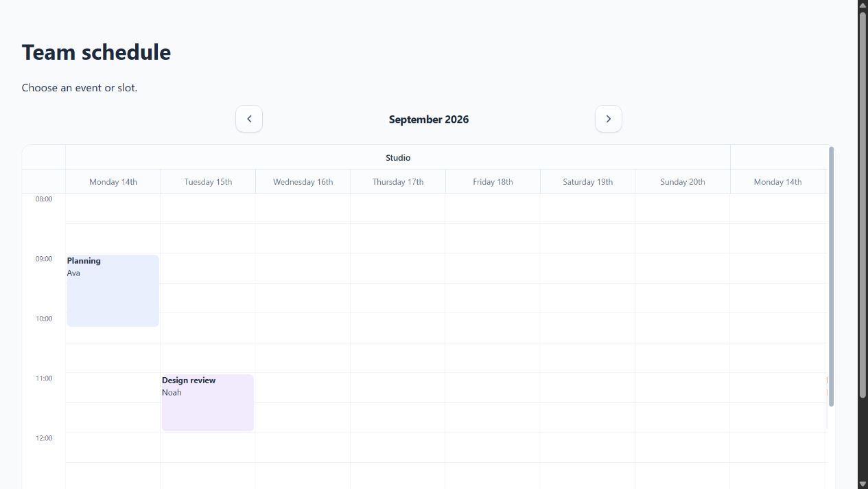This screenshot has width=868, height=489.
Task: Select the Tuesday 15th column header
Action: coord(208,182)
